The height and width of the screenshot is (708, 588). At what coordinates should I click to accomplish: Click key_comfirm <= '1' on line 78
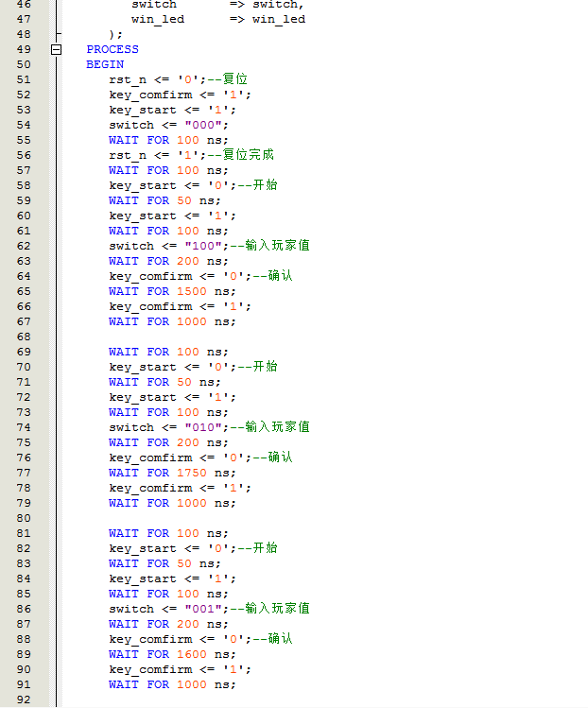point(180,488)
